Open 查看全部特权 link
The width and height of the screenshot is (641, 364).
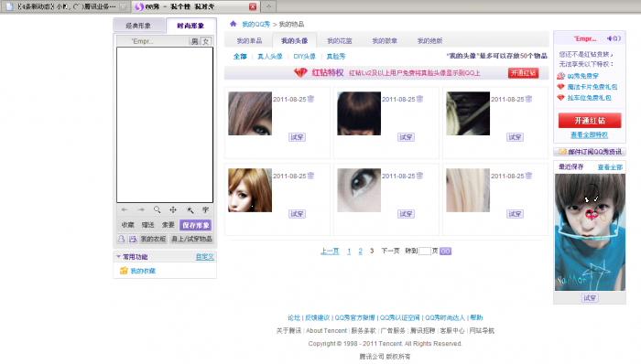589,134
